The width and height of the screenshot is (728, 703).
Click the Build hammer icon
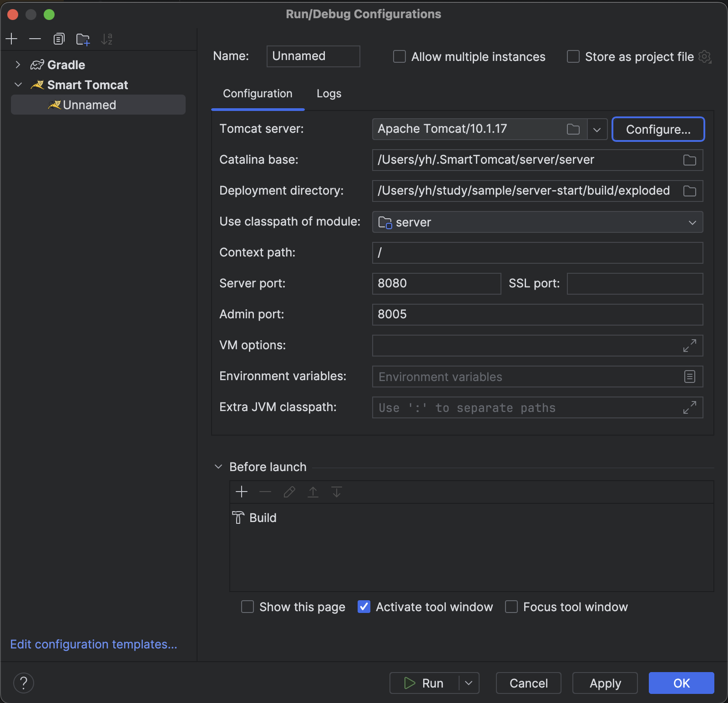[238, 518]
